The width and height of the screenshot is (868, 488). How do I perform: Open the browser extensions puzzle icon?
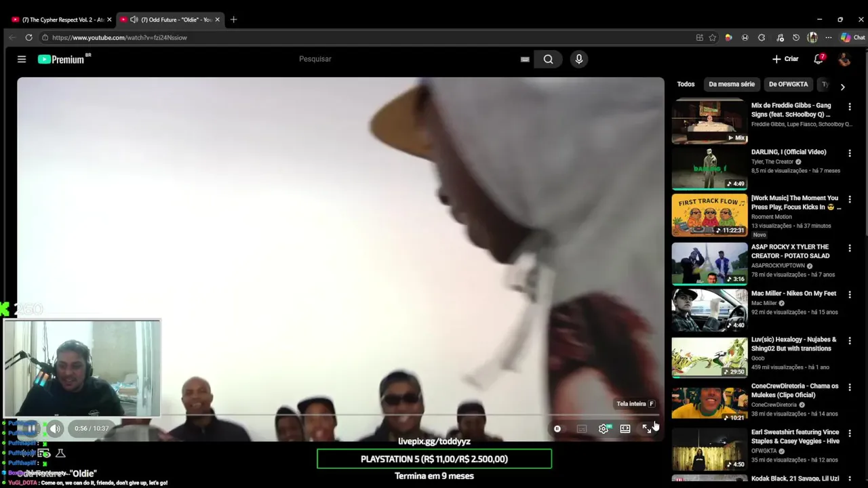pyautogui.click(x=762, y=37)
